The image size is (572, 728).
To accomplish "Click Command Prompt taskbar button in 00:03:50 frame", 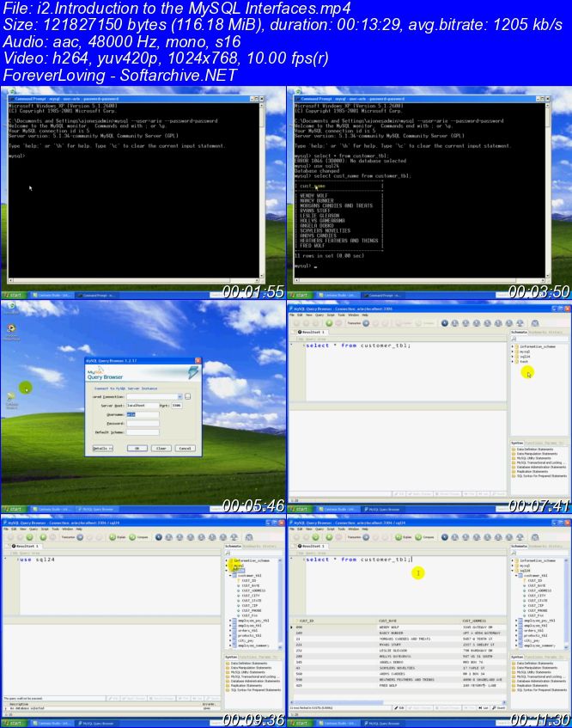I will click(383, 295).
